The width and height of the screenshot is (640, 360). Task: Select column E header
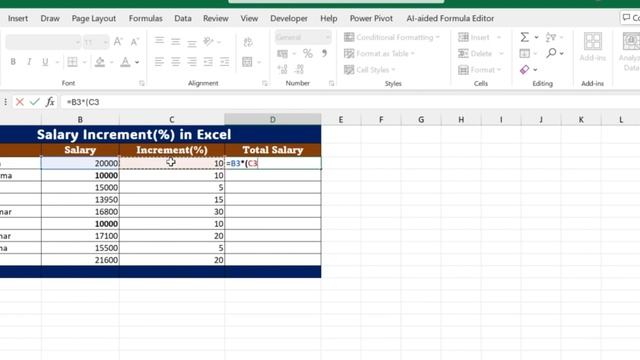pyautogui.click(x=341, y=120)
